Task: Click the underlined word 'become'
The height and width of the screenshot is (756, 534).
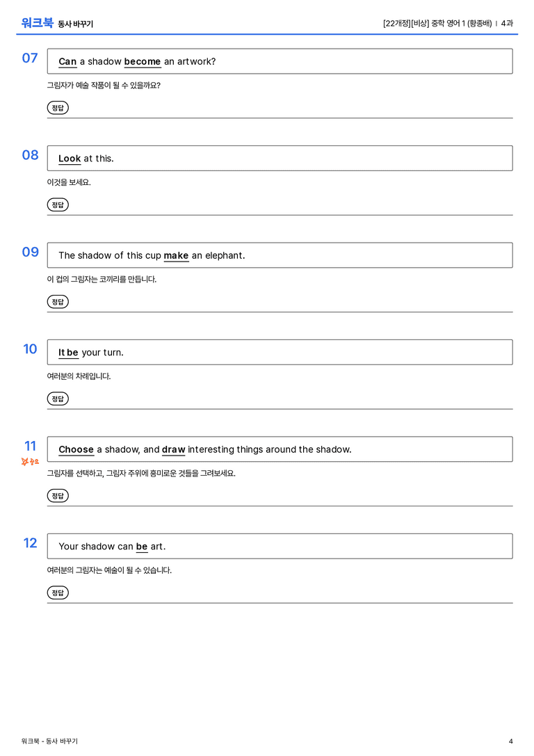Action: coord(142,62)
